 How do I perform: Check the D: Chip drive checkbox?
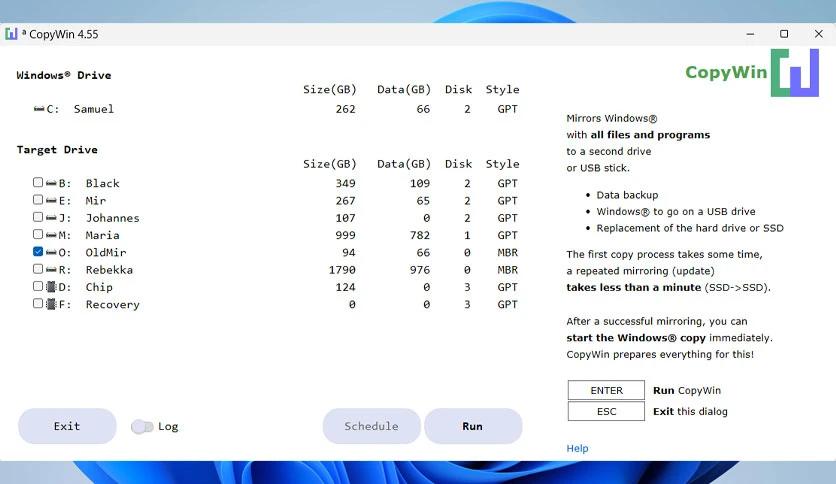[38, 286]
